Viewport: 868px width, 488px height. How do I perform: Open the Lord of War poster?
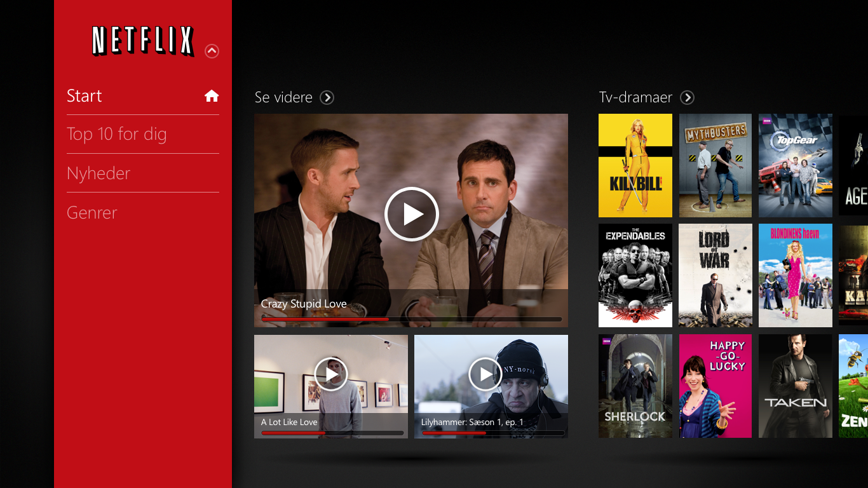715,275
